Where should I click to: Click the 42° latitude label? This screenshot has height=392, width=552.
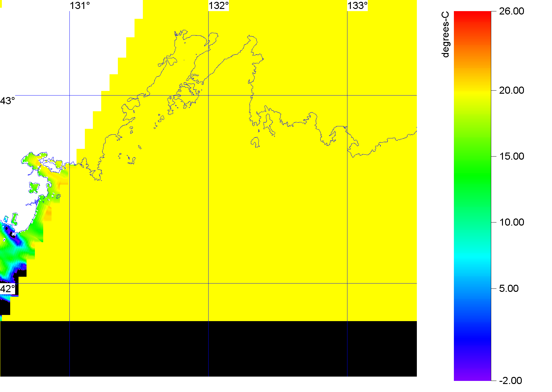(x=7, y=289)
